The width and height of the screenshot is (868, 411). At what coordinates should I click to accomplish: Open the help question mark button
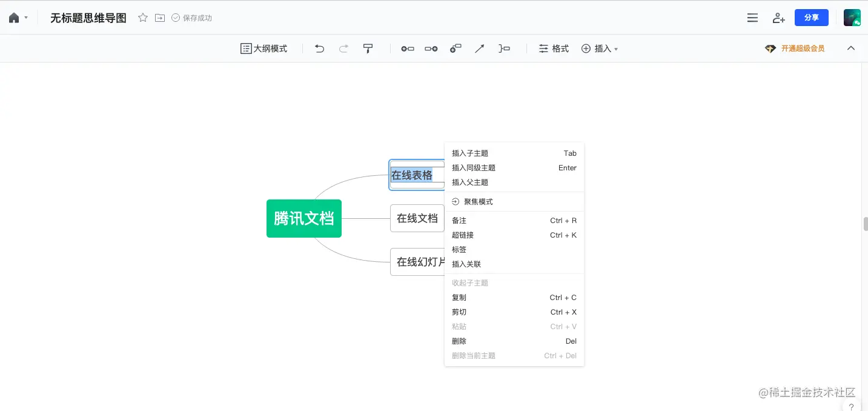click(x=851, y=406)
